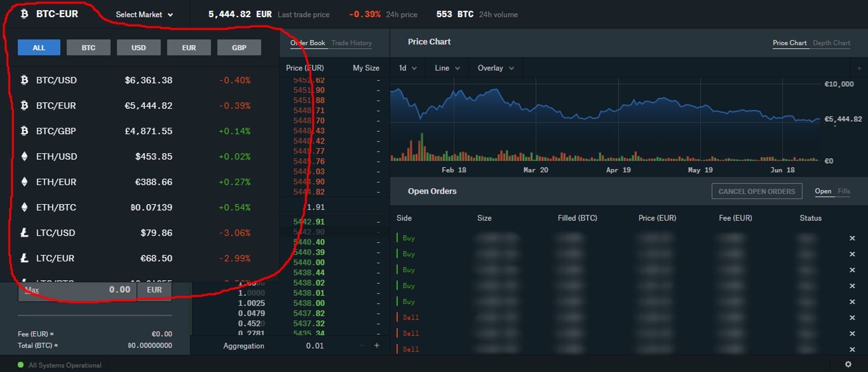Open settings via the gear icon
This screenshot has height=372, width=868.
click(848, 364)
